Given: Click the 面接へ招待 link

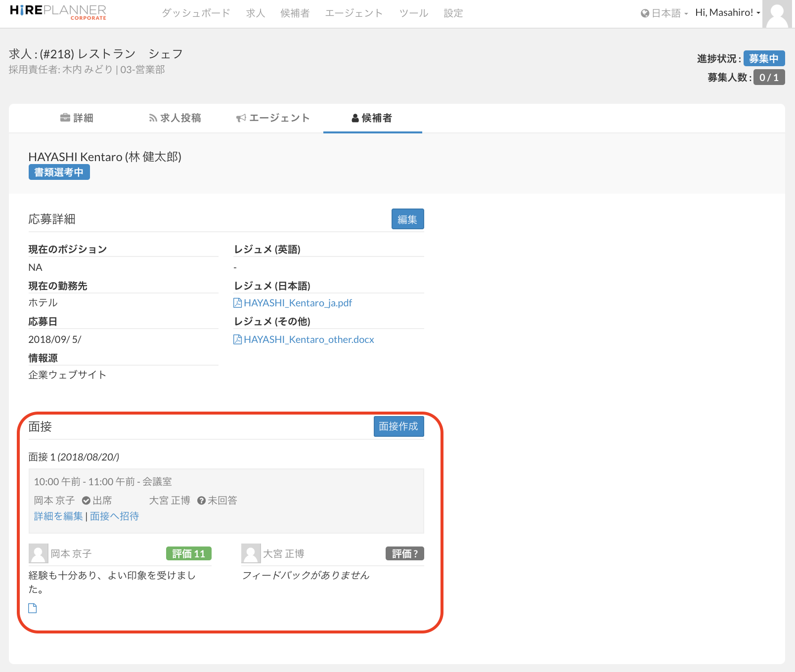Looking at the screenshot, I should pos(114,516).
